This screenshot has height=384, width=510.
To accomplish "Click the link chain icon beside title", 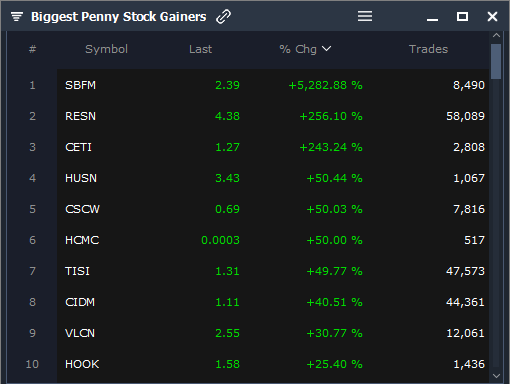I will [x=223, y=17].
